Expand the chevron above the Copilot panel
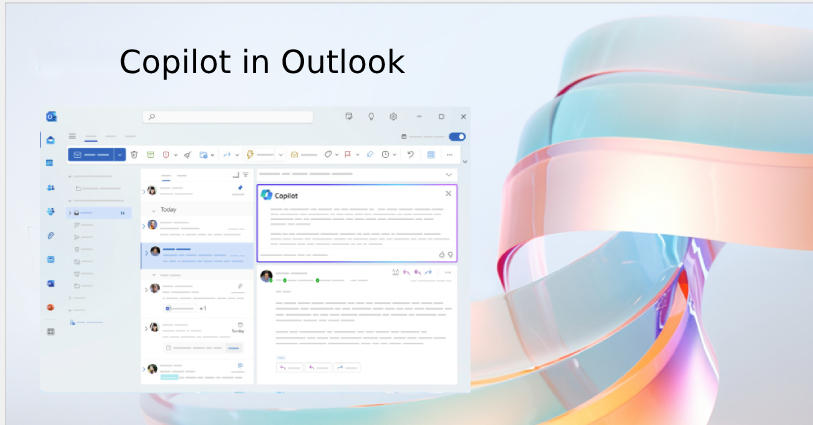The height and width of the screenshot is (425, 813). tap(449, 174)
